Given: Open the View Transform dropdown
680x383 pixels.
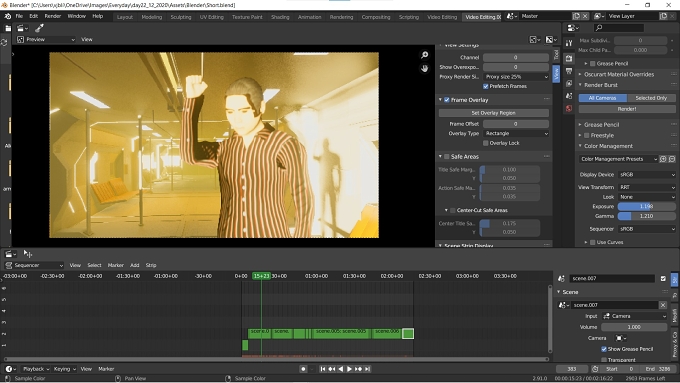Looking at the screenshot, I should pos(647,187).
